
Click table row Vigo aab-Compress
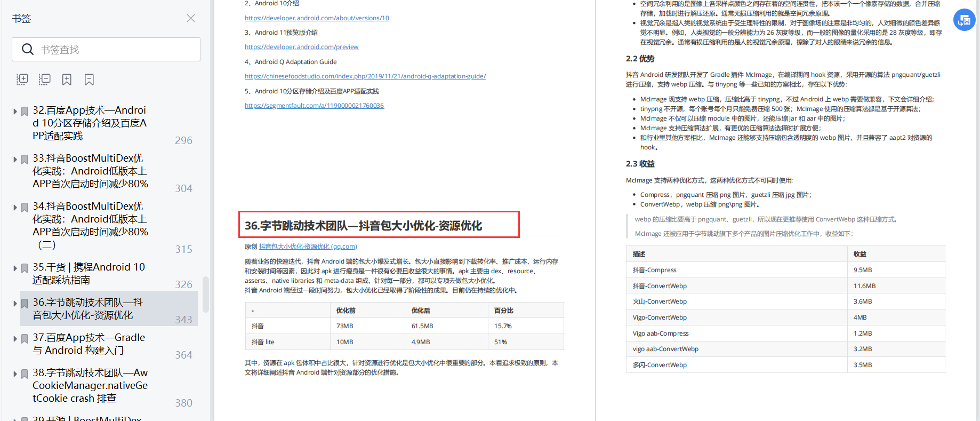pos(785,333)
